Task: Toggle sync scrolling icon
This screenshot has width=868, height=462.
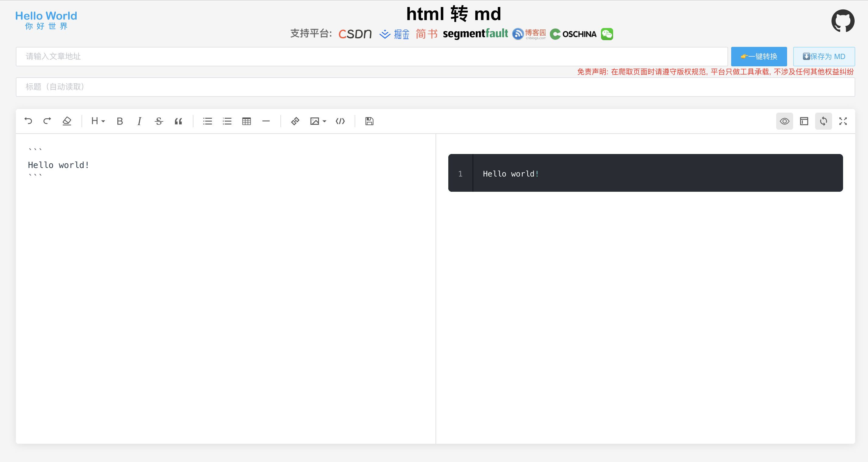Action: click(824, 121)
